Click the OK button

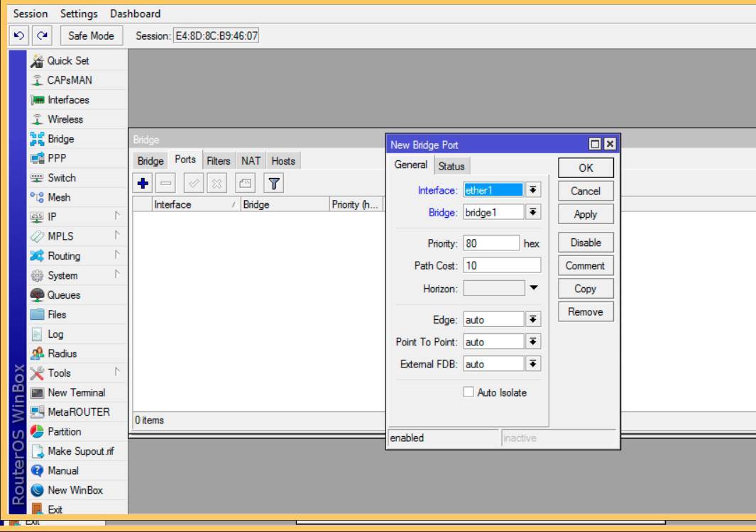(586, 168)
